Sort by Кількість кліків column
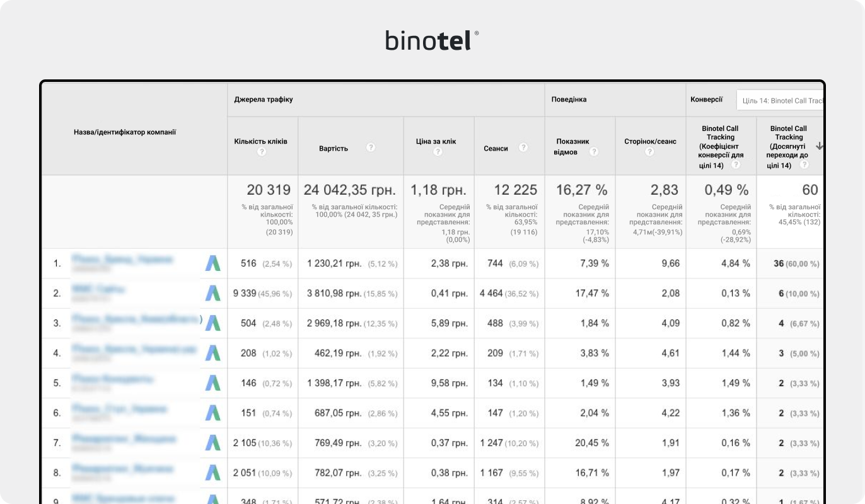The image size is (865, 504). point(260,141)
